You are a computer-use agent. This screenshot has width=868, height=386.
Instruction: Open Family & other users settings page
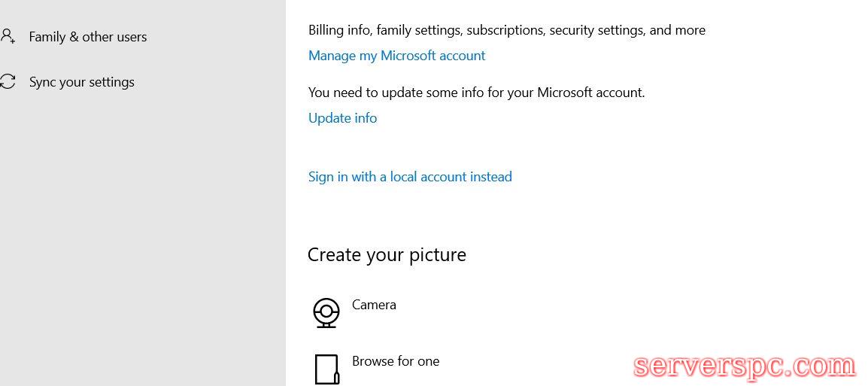click(87, 37)
